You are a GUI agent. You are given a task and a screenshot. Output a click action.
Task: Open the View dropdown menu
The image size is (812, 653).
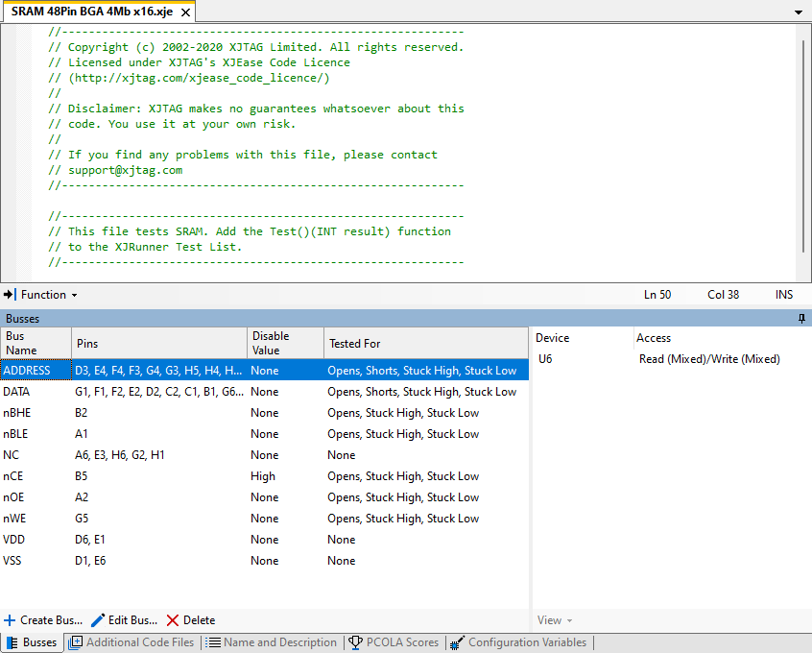[555, 620]
